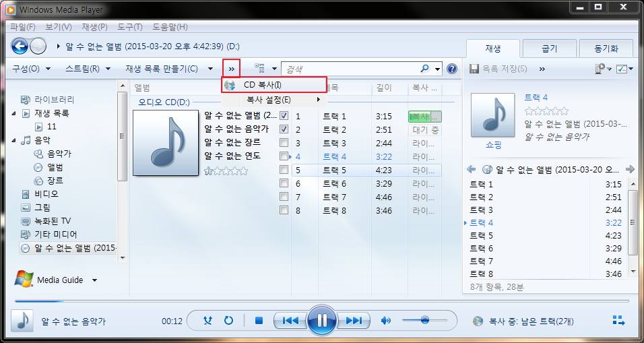Open 파일(F) menu
Viewport: 644px width, 343px height.
pos(23,27)
